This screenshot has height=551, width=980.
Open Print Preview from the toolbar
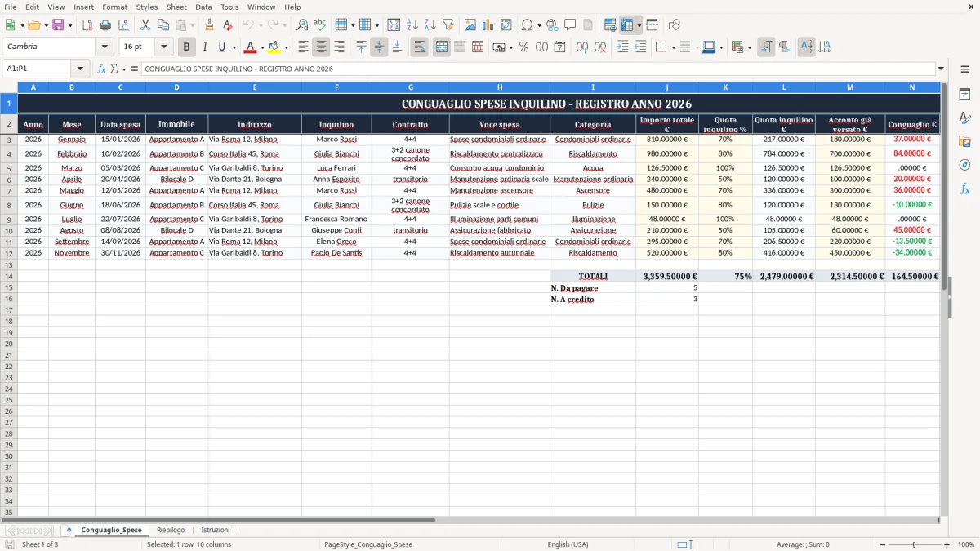[122, 25]
